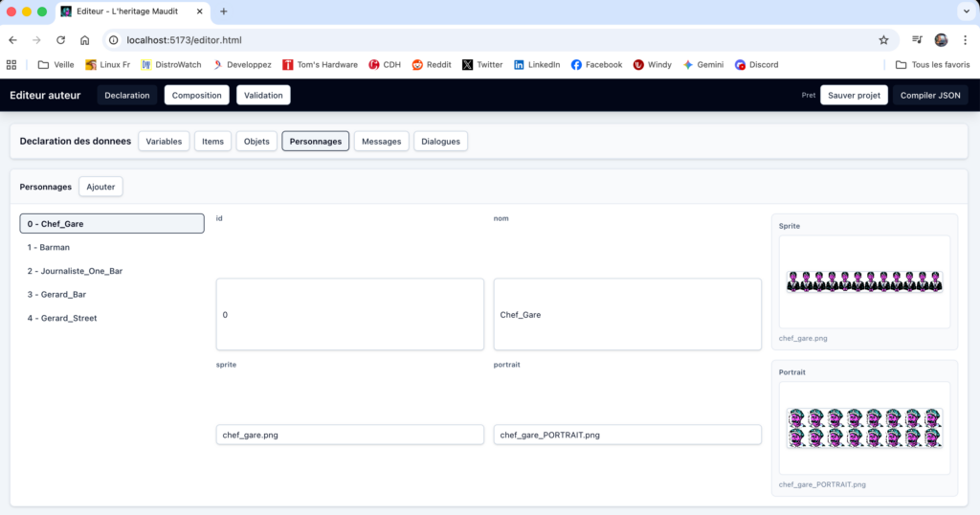Expand the tab search chevron
The width and height of the screenshot is (980, 515).
click(967, 11)
